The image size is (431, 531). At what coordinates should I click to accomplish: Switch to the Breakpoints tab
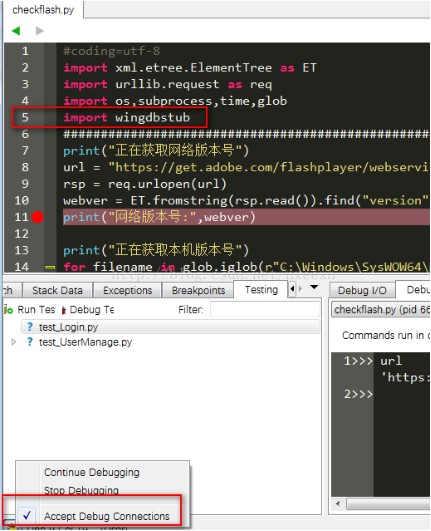click(198, 291)
